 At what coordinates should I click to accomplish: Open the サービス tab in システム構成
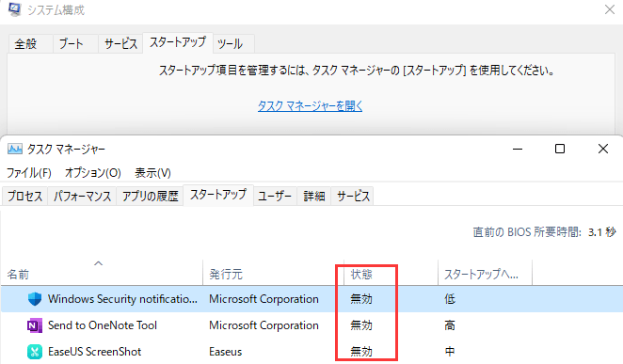click(x=120, y=43)
